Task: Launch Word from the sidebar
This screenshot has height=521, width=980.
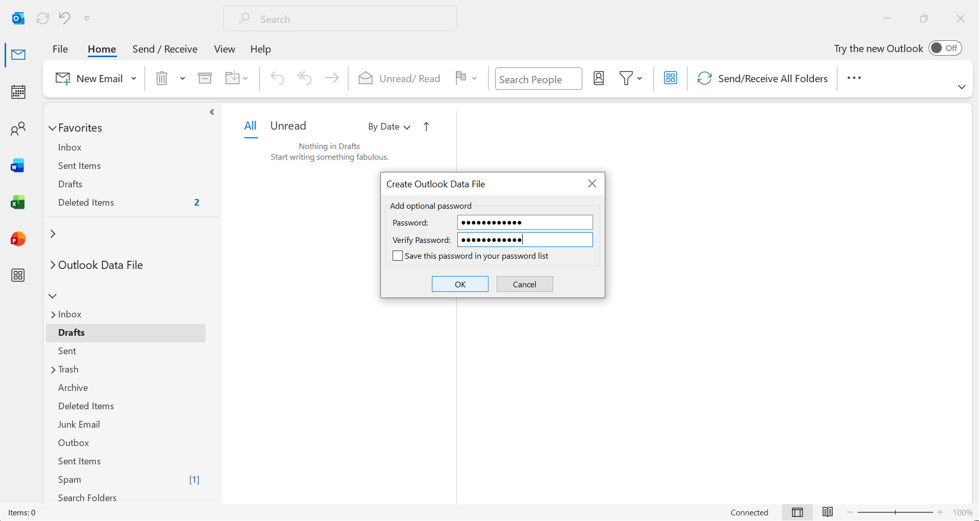Action: (18, 166)
